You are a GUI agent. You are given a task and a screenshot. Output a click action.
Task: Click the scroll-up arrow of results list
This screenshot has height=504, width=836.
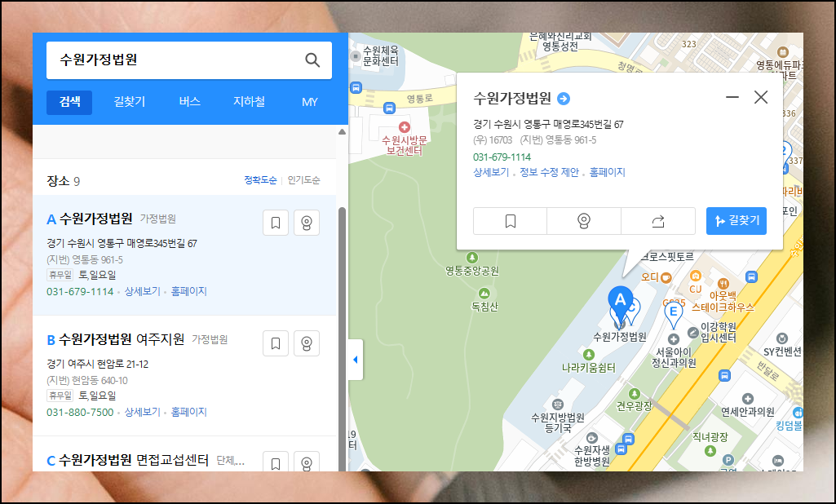click(x=343, y=132)
